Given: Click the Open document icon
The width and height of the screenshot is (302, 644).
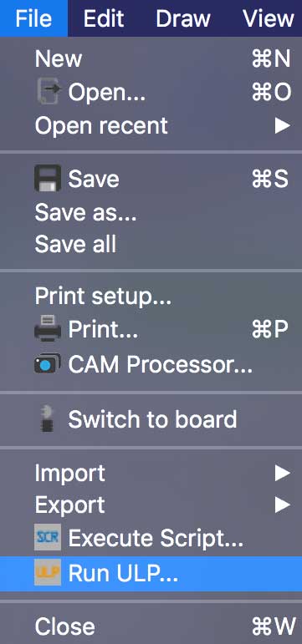Looking at the screenshot, I should (x=48, y=92).
